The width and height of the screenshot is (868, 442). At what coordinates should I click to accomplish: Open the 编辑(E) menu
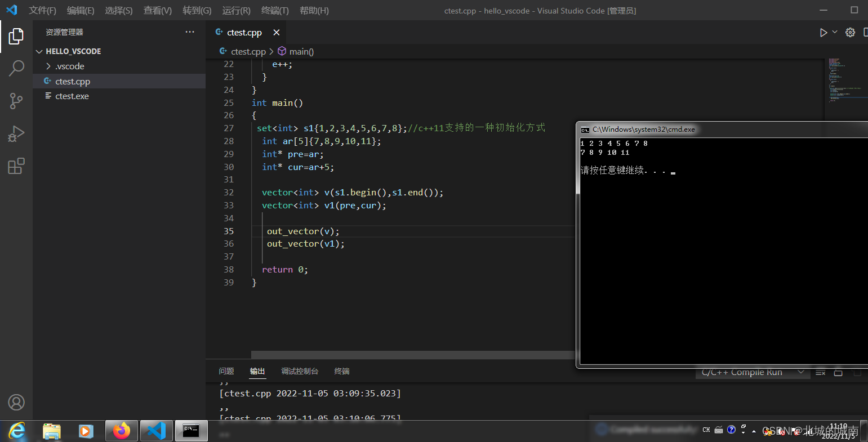(x=81, y=11)
